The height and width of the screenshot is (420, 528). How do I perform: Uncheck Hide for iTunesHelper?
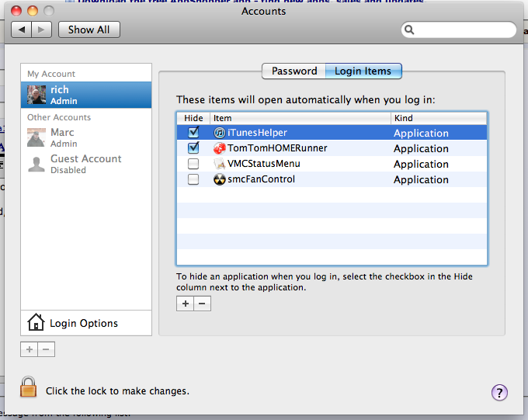193,132
